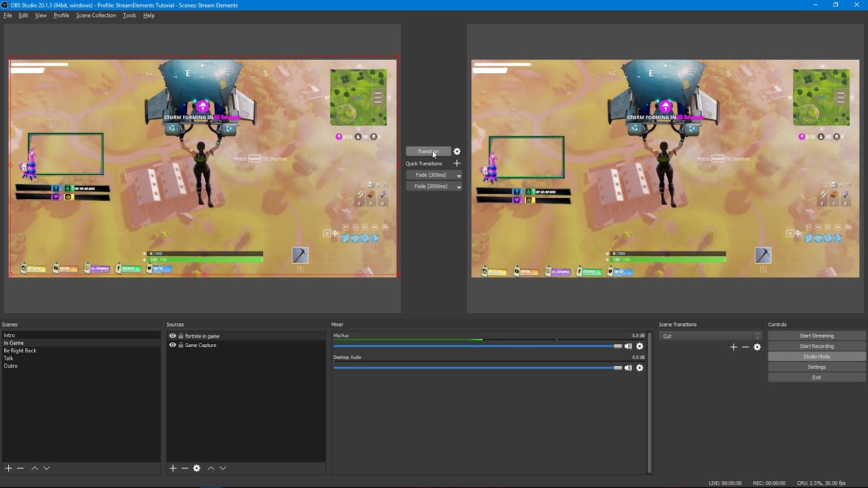
Task: Move the selected scene down
Action: 46,468
